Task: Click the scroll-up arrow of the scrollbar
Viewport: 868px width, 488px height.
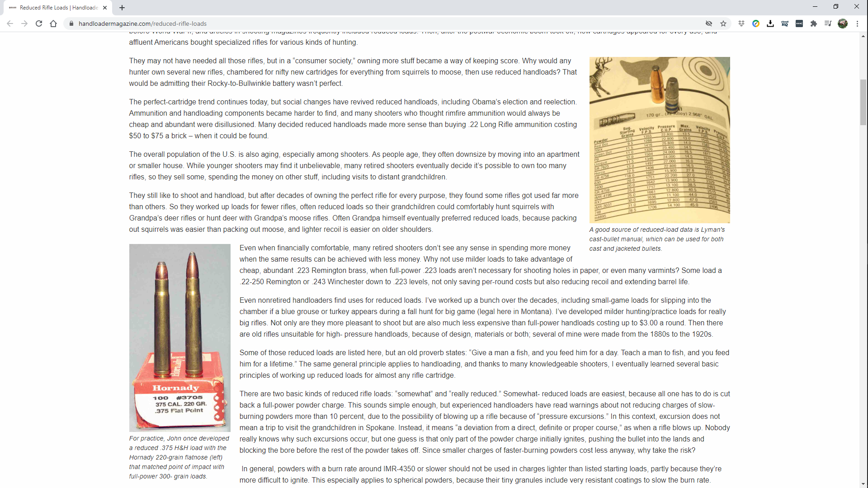Action: [x=863, y=36]
